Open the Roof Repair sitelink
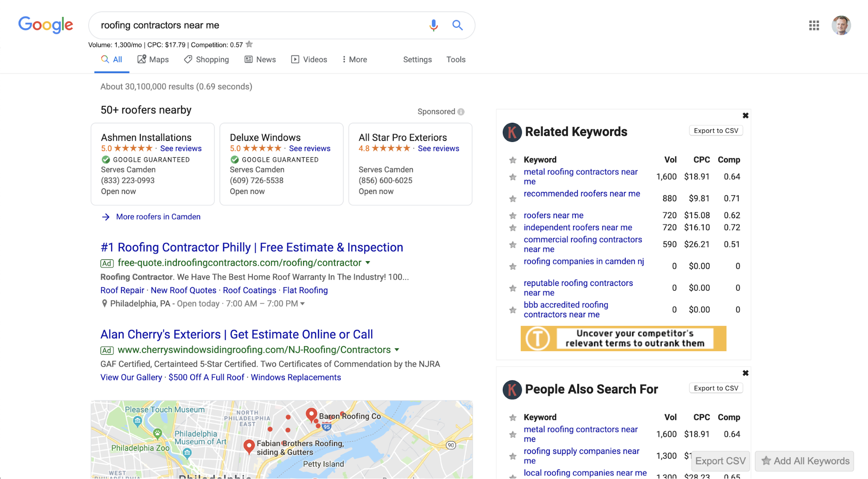 122,290
